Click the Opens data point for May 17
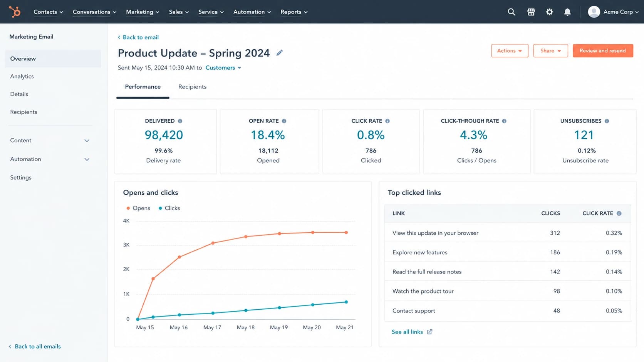Screen dimensions: 644x362 tap(213, 243)
